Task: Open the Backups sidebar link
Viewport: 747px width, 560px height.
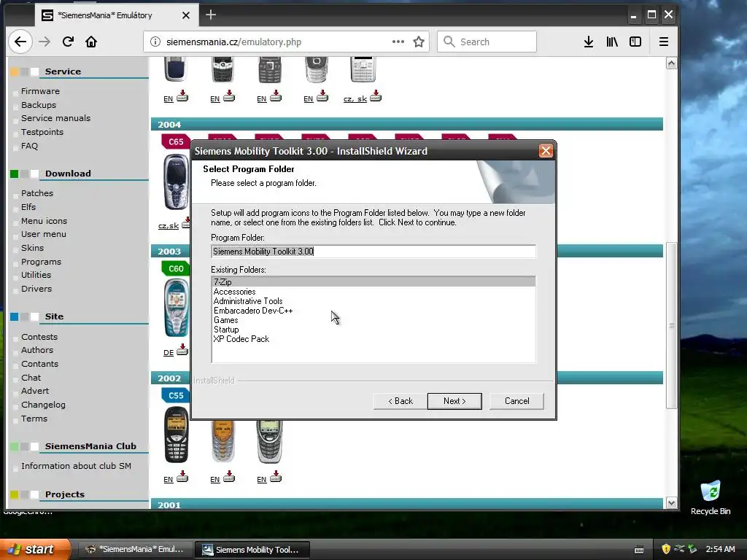Action: coord(39,105)
